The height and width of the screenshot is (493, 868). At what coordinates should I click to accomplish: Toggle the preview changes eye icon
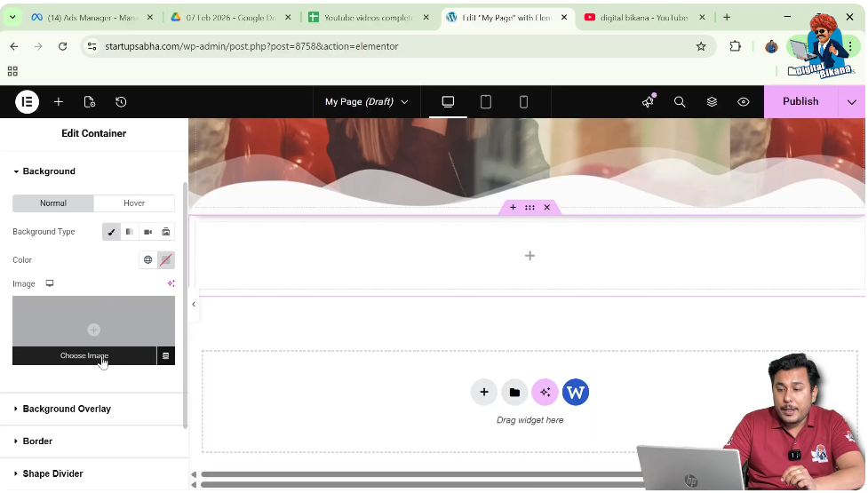(744, 102)
